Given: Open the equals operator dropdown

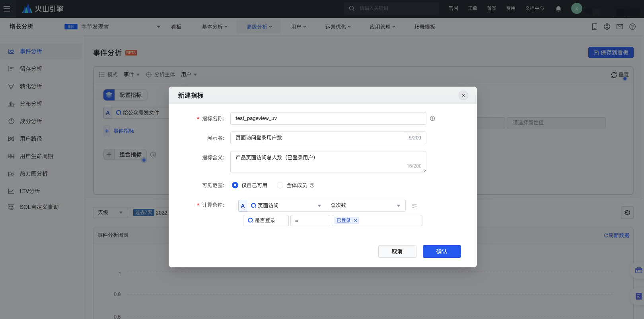Looking at the screenshot, I should tap(310, 220).
